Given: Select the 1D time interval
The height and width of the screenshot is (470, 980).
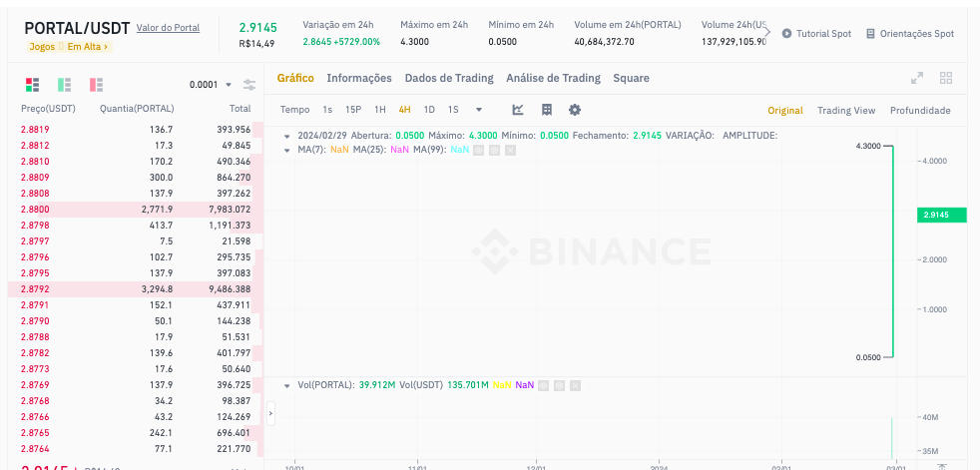Looking at the screenshot, I should pos(429,110).
